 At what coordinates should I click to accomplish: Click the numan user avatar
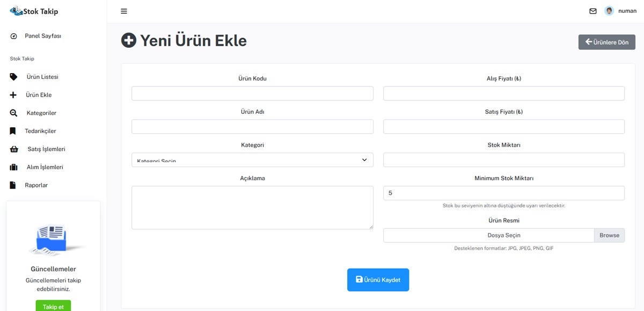pos(609,11)
